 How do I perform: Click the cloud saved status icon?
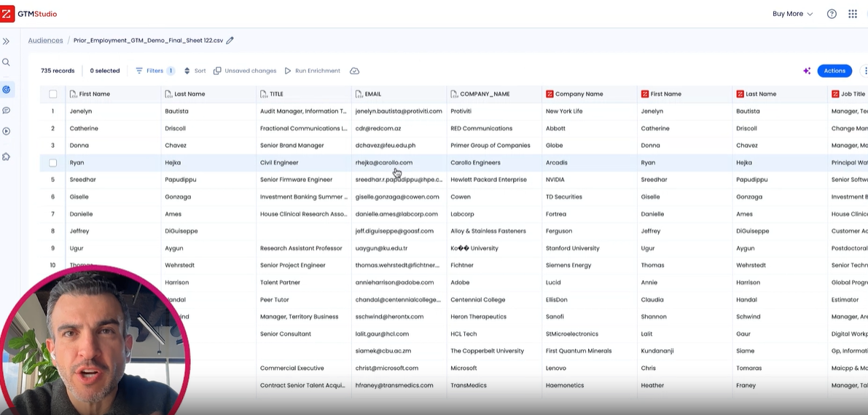click(x=355, y=71)
